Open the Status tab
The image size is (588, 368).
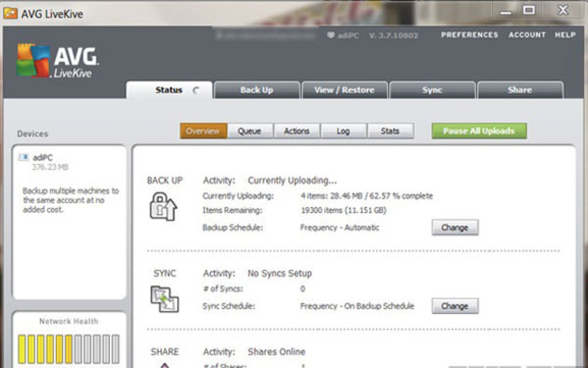[169, 90]
